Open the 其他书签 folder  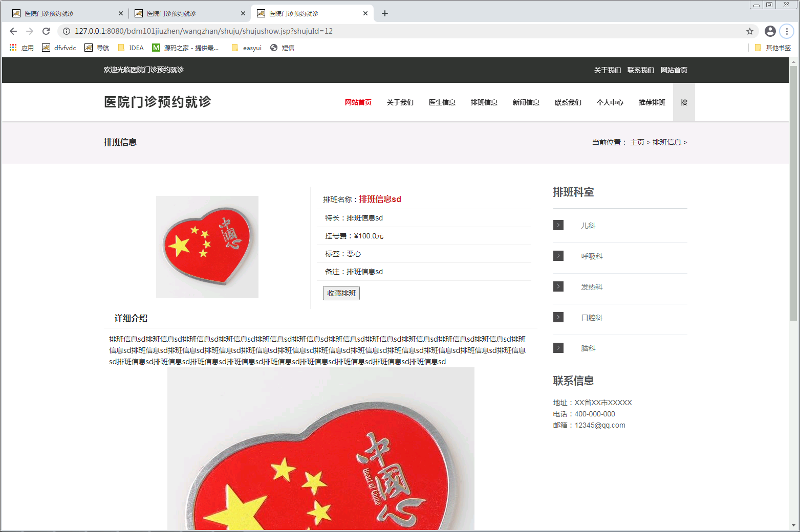point(773,48)
